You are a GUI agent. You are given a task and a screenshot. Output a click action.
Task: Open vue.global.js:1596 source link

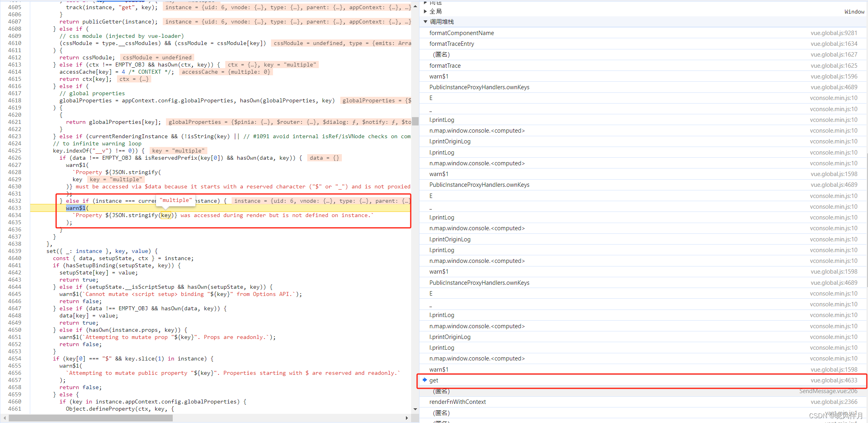pos(834,76)
